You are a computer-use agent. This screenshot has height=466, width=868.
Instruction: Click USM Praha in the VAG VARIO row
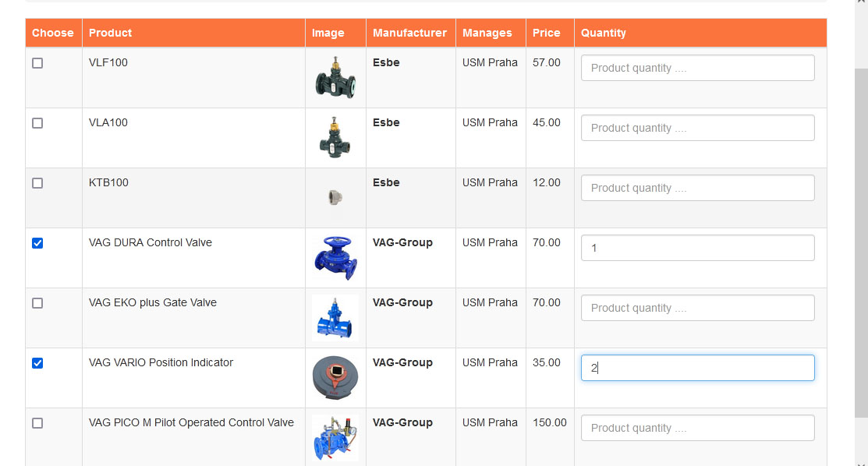490,362
